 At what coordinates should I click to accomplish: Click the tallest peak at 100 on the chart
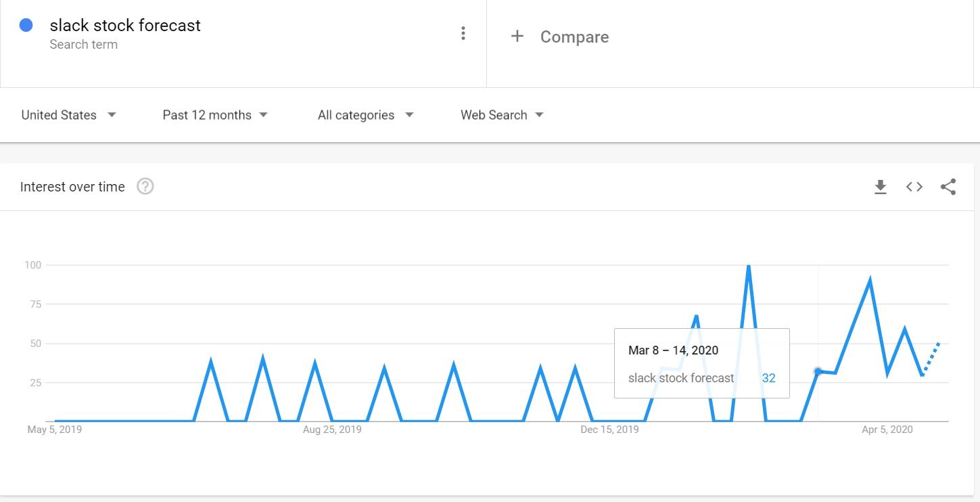pos(748,266)
